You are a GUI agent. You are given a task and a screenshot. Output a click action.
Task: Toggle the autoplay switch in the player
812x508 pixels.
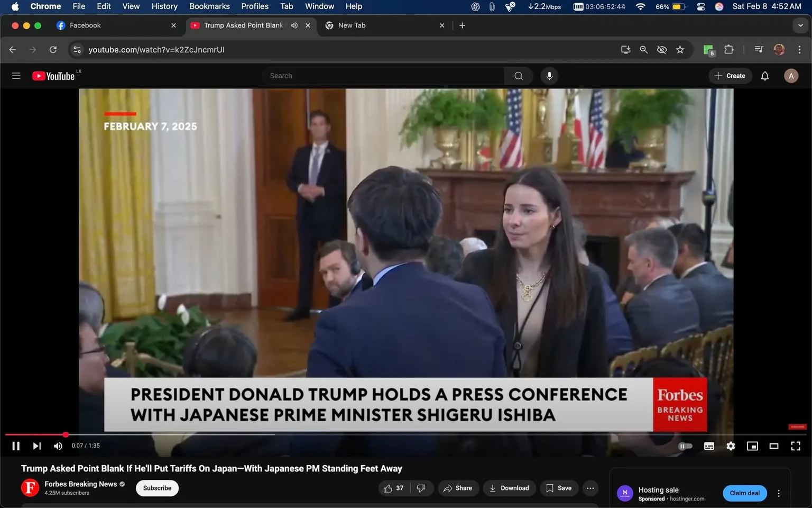coord(685,446)
